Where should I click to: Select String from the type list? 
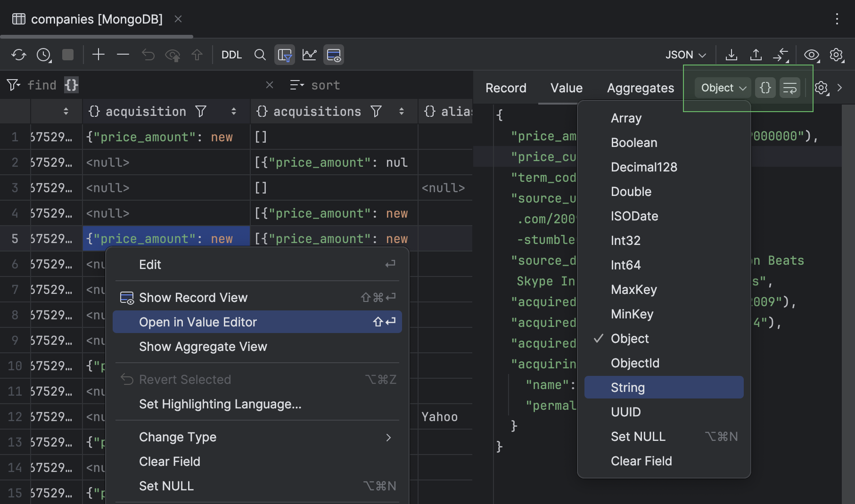click(x=627, y=387)
